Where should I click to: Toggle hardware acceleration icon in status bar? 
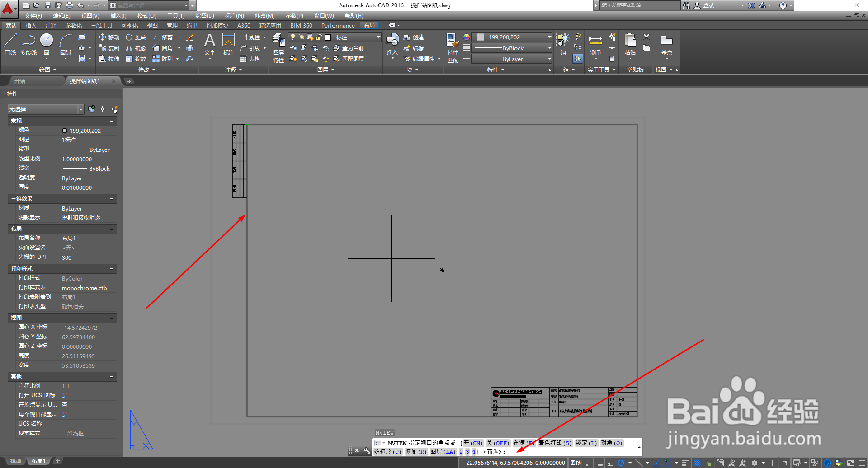[x=827, y=463]
